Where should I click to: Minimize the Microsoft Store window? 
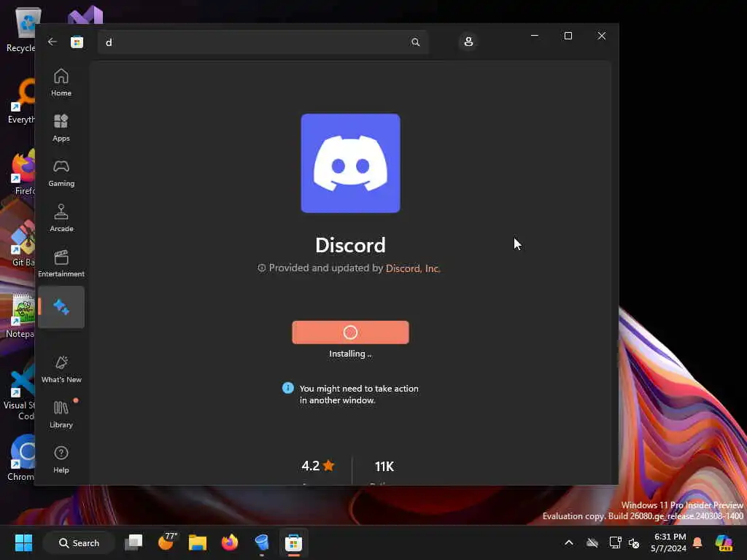(x=535, y=36)
